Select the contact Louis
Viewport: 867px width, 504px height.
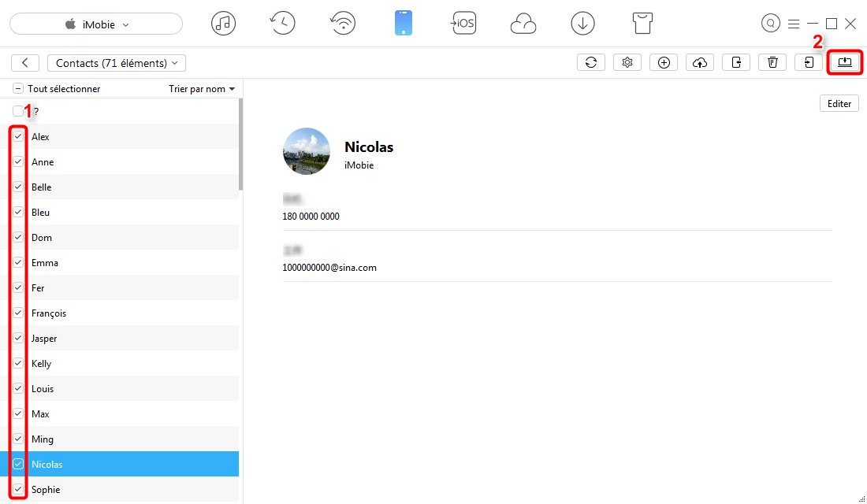pos(120,388)
